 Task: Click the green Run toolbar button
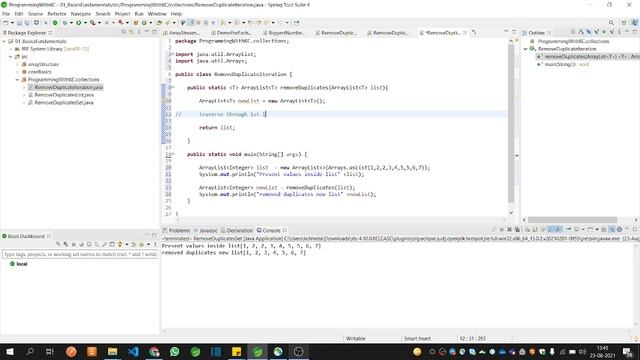78,23
